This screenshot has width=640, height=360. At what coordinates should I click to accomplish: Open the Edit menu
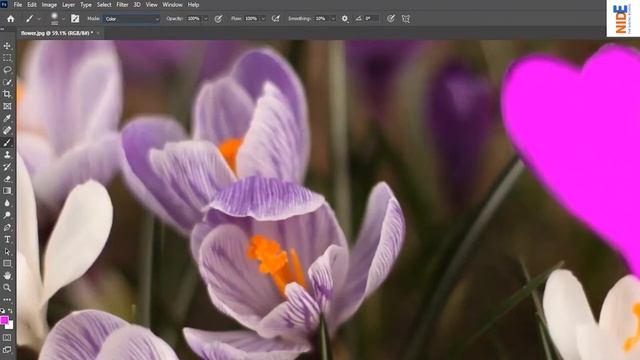32,5
